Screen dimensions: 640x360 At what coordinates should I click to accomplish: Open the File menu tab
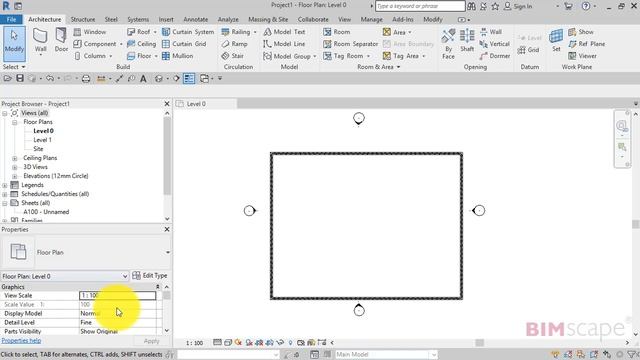click(11, 19)
